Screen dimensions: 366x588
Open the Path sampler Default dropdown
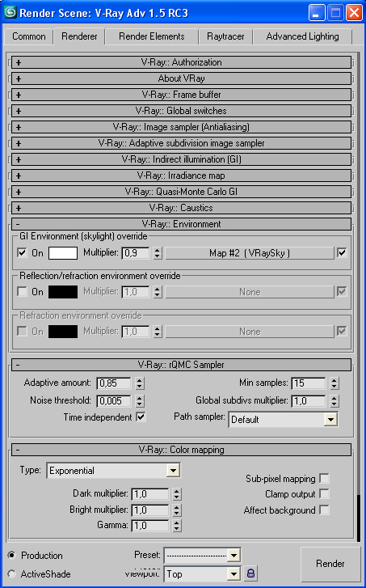(283, 420)
